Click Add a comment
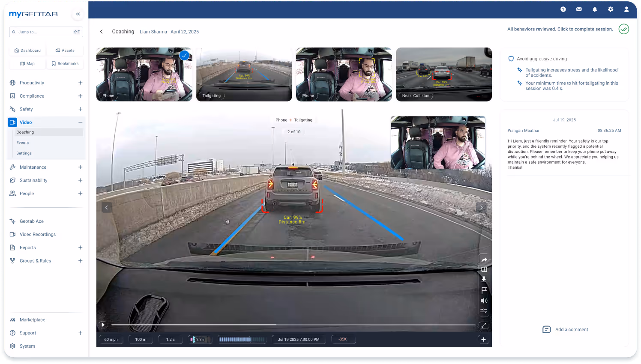The width and height of the screenshot is (641, 364). 565,329
